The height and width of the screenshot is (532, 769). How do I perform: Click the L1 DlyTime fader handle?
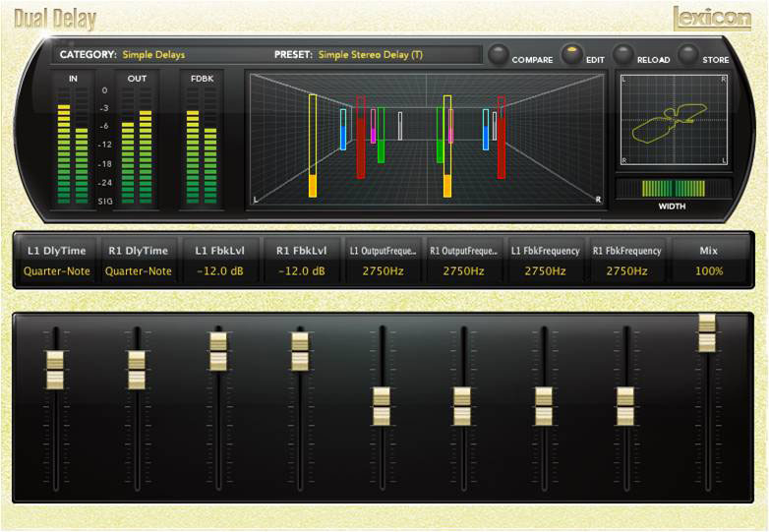point(55,370)
